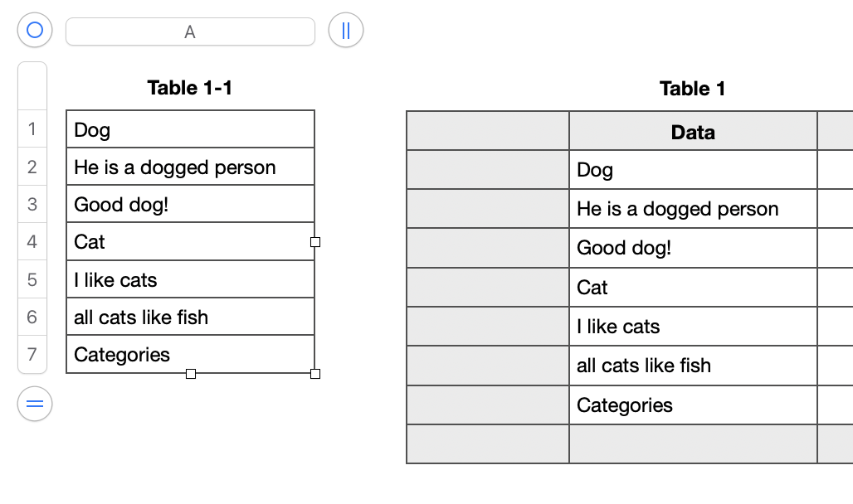853x504 pixels.
Task: Select row 7 header number
Action: (x=32, y=355)
